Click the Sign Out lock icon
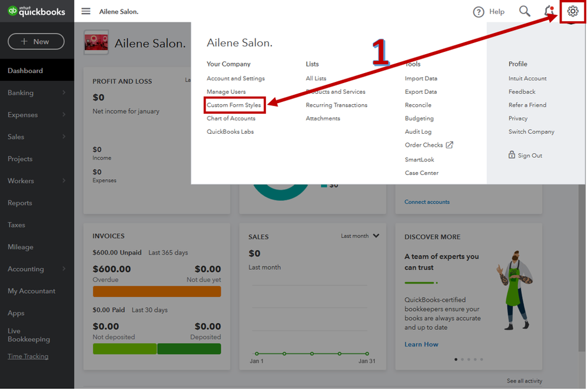 coord(513,155)
